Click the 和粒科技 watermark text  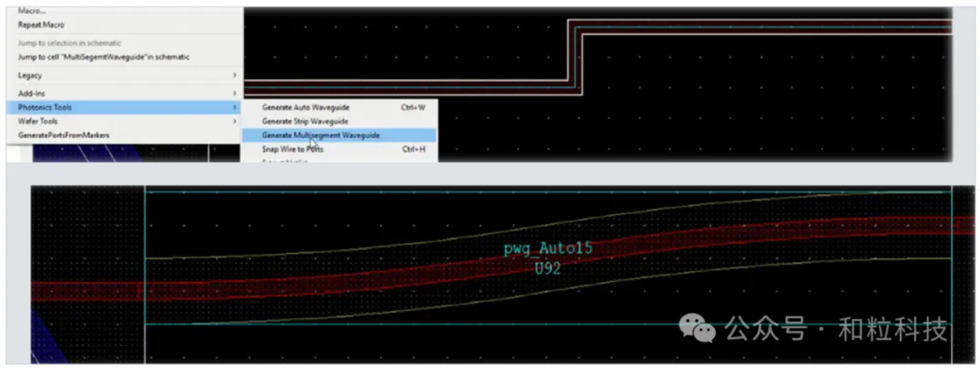(892, 331)
